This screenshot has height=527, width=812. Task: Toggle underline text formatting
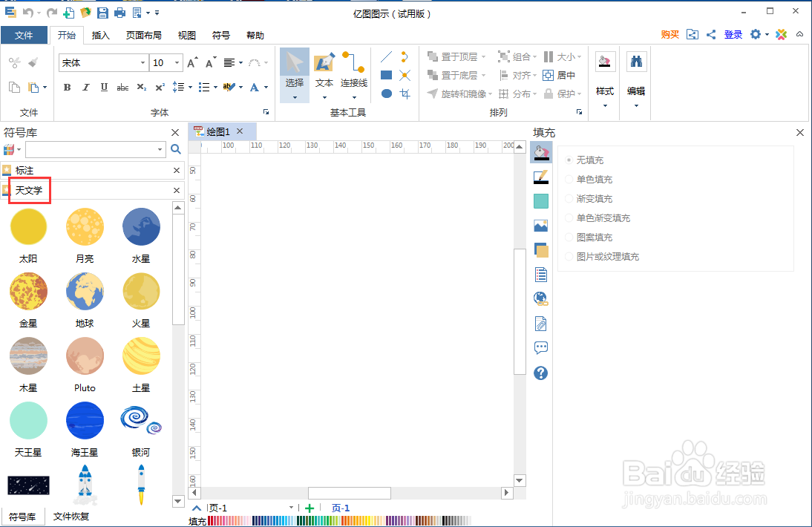click(104, 87)
